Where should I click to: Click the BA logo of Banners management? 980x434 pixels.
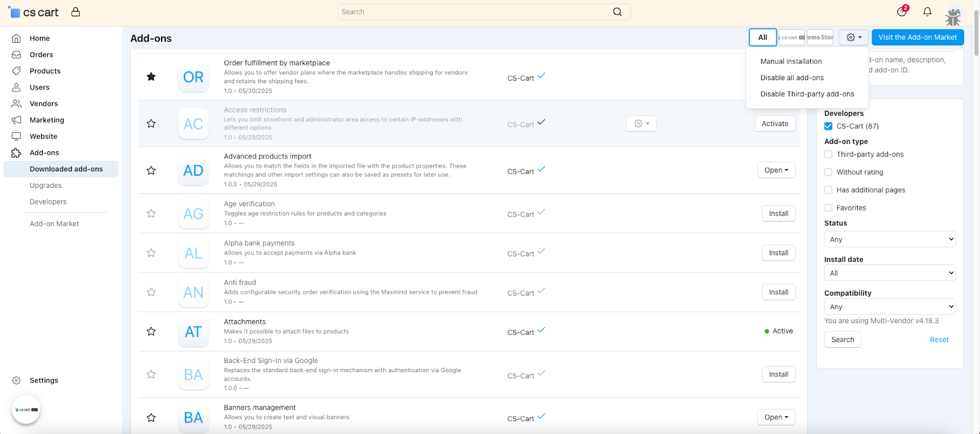[194, 417]
